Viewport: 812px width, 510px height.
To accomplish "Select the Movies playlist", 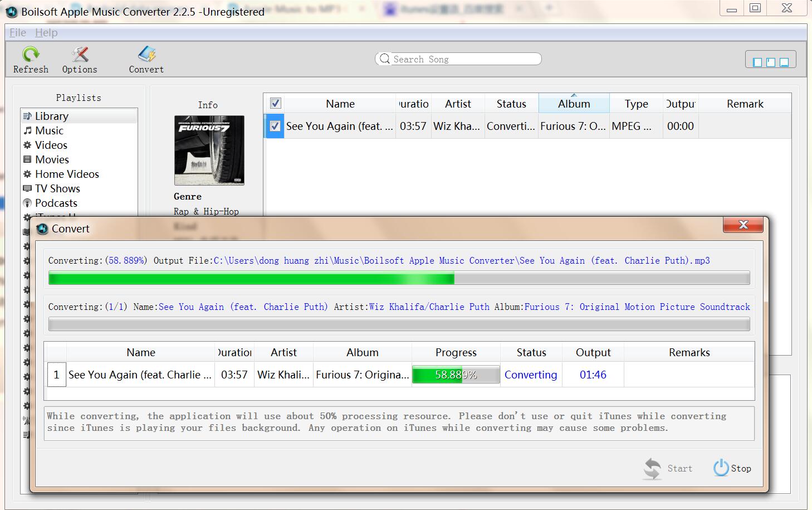I will pyautogui.click(x=79, y=159).
